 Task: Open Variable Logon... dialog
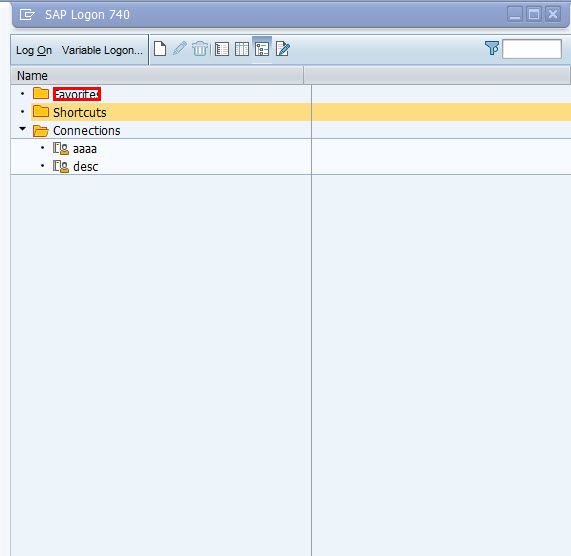click(102, 50)
